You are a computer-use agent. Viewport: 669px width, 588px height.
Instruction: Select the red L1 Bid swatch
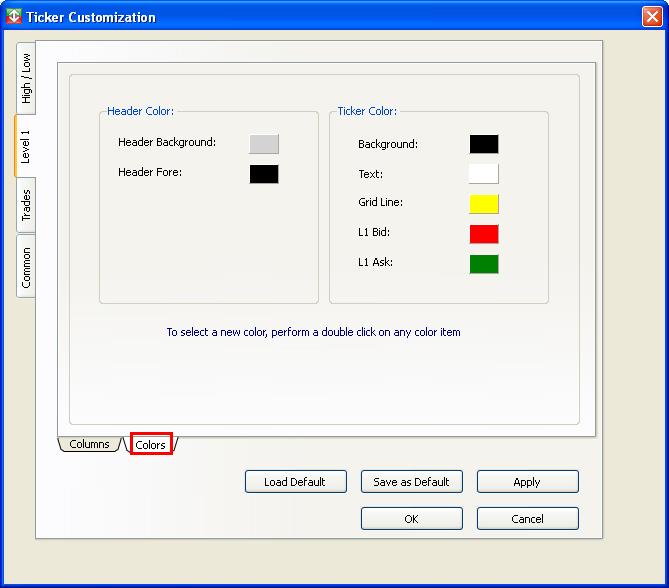click(484, 234)
